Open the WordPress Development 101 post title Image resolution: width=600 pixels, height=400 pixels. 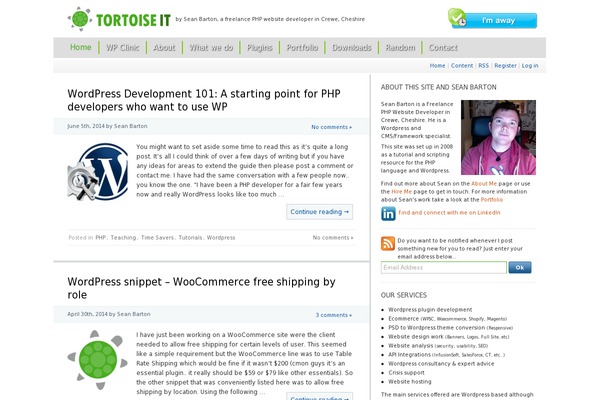click(204, 100)
